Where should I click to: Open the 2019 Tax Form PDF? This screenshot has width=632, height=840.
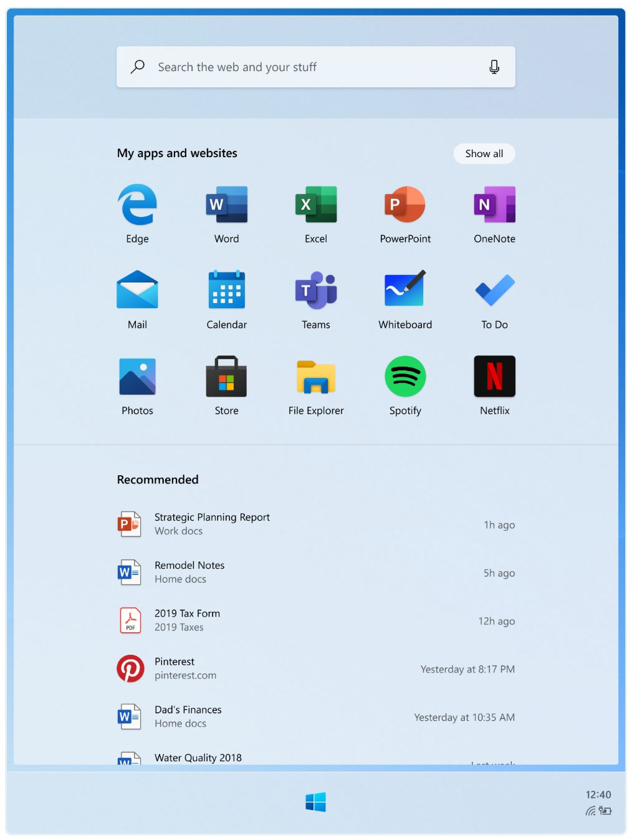(187, 620)
